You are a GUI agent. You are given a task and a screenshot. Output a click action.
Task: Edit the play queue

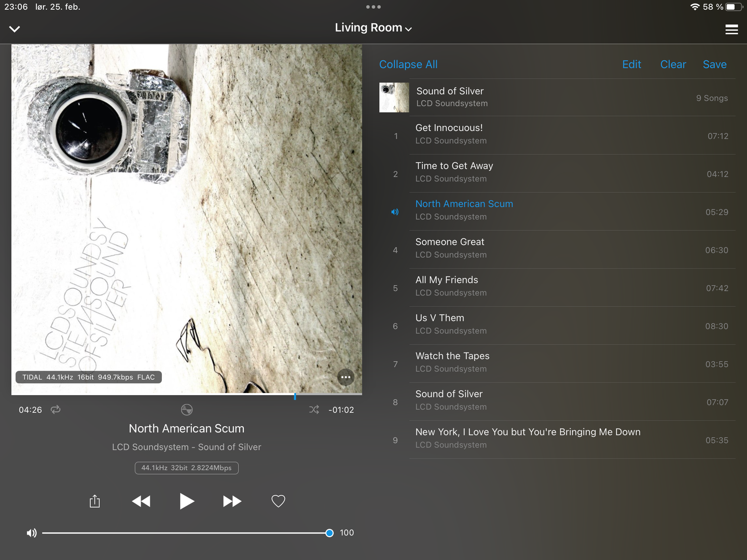coord(631,64)
